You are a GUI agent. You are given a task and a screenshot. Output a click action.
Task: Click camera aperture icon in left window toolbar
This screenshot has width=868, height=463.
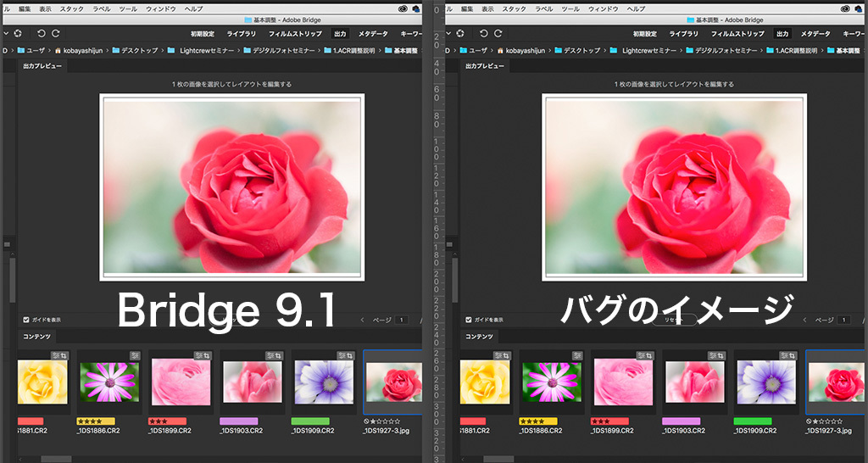18,34
